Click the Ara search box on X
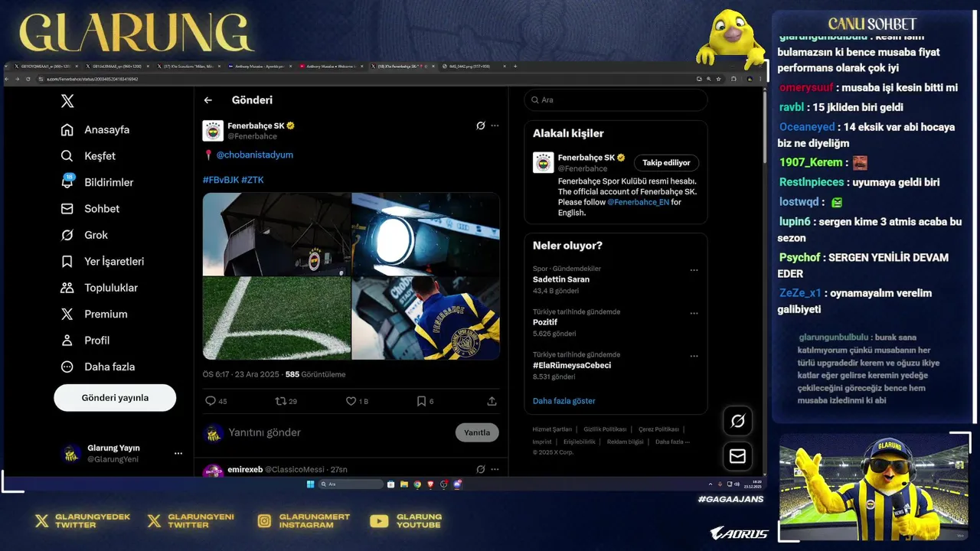This screenshot has height=551, width=980. pyautogui.click(x=616, y=100)
